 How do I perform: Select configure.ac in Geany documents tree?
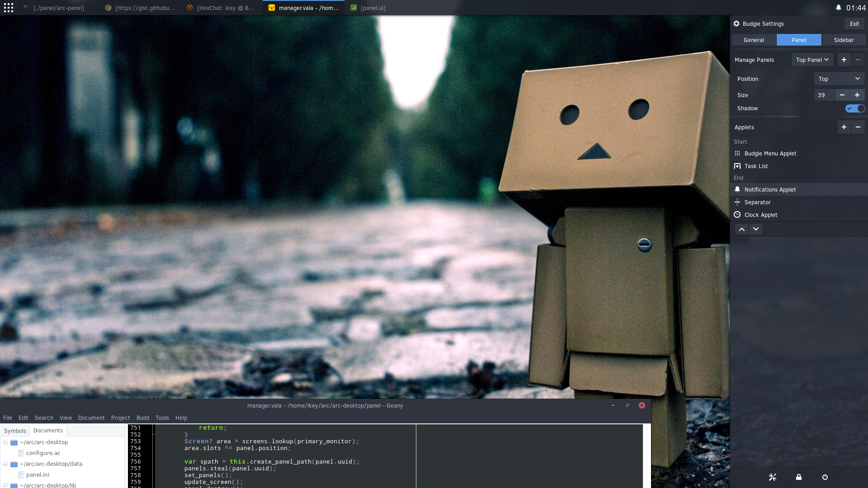tap(43, 453)
